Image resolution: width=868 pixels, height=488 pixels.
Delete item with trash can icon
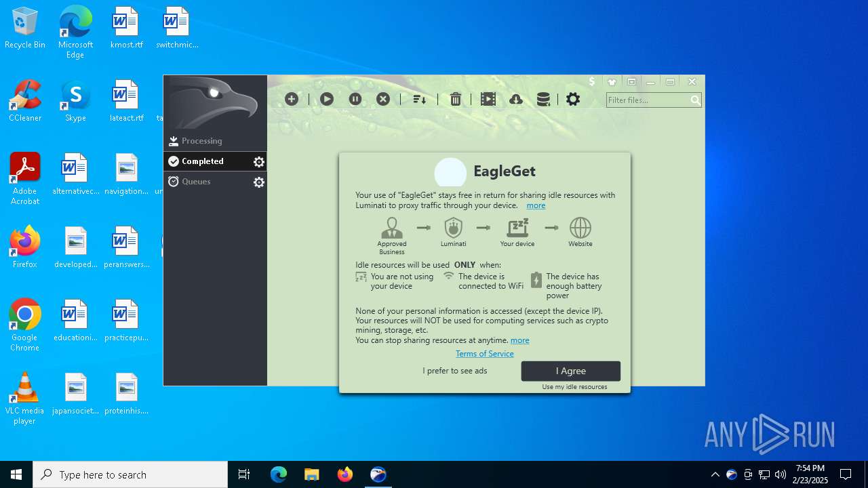456,99
